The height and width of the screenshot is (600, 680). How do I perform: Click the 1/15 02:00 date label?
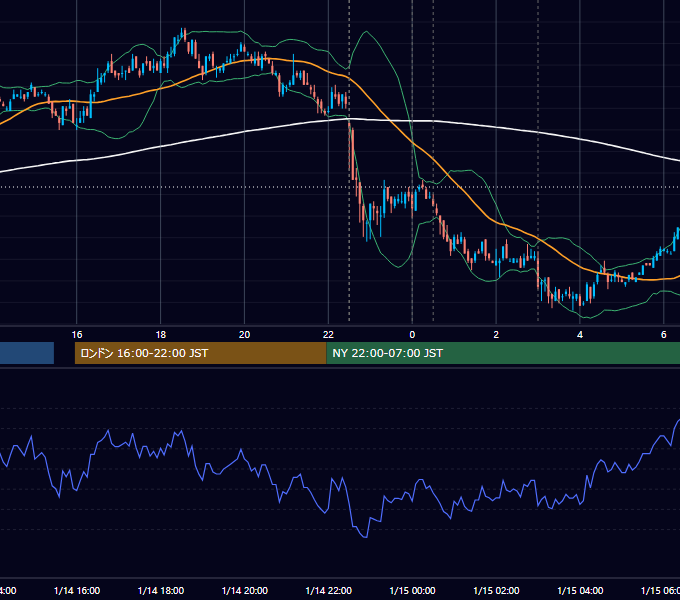coord(496,590)
